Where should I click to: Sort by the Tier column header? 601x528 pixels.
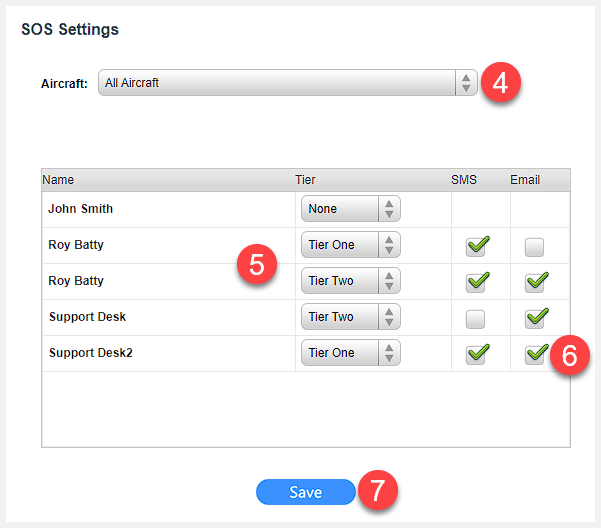point(305,180)
